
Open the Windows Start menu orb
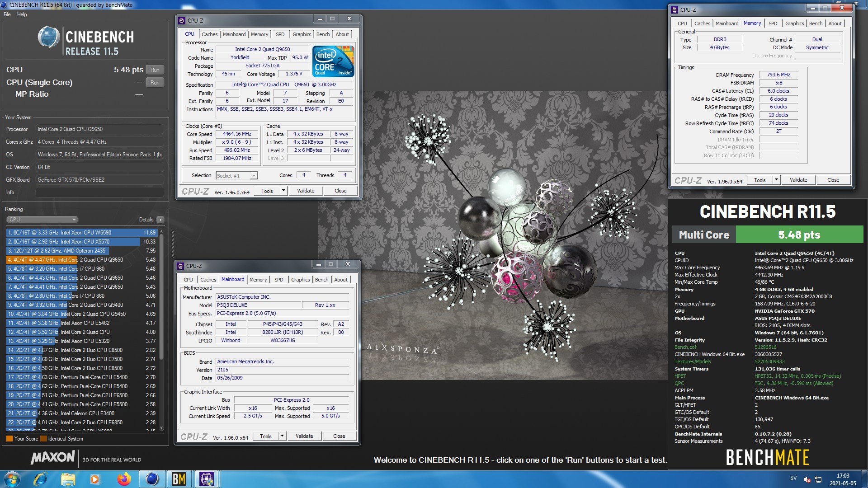(x=12, y=479)
